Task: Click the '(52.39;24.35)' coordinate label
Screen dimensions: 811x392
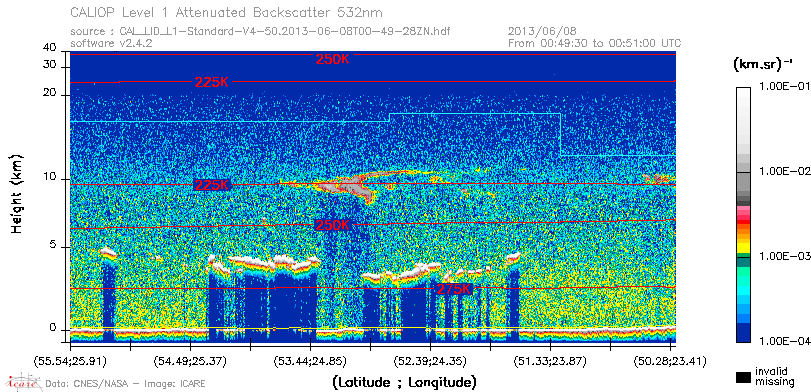Action: tap(430, 360)
